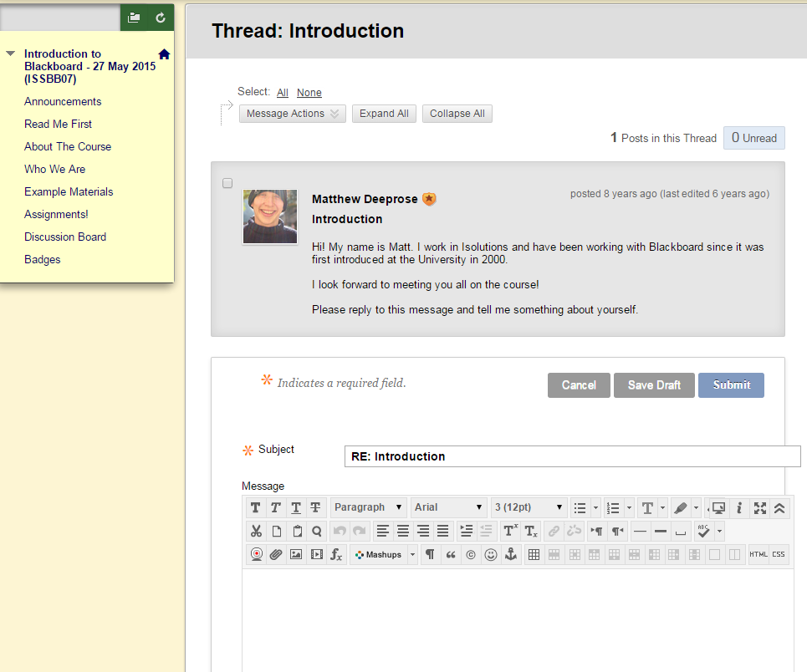The height and width of the screenshot is (672, 807).
Task: Click the insert image icon
Action: pos(296,554)
